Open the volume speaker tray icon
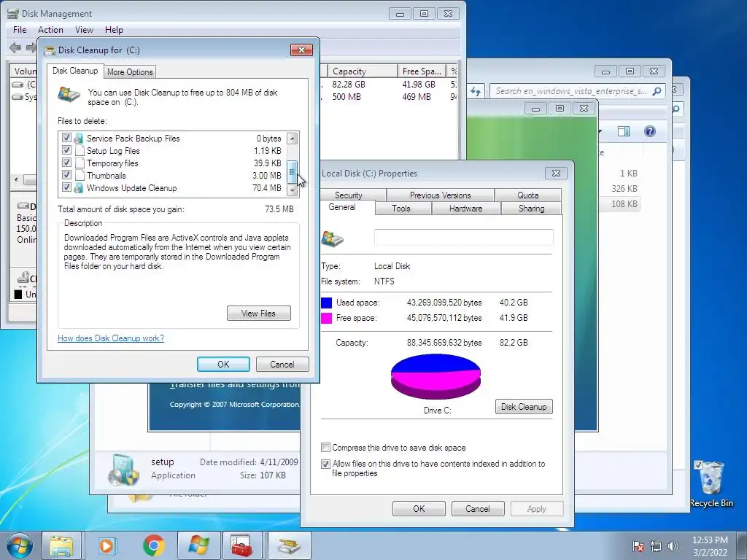This screenshot has width=747, height=560. click(x=673, y=546)
